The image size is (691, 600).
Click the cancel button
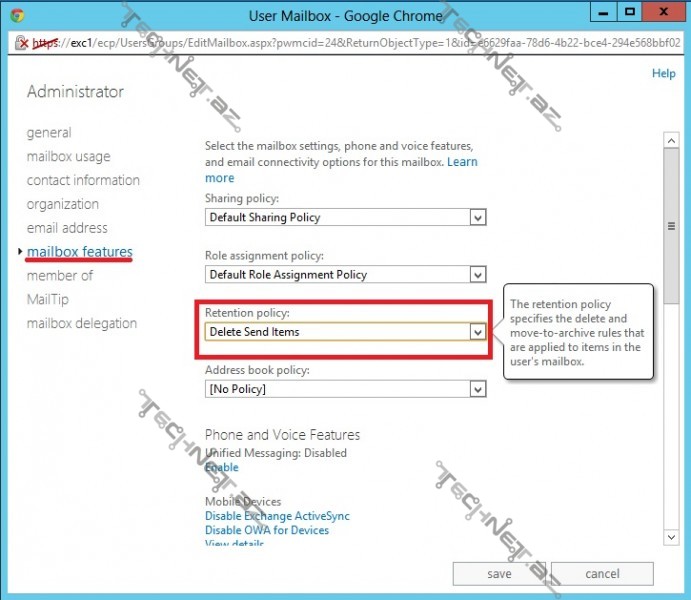coord(602,574)
